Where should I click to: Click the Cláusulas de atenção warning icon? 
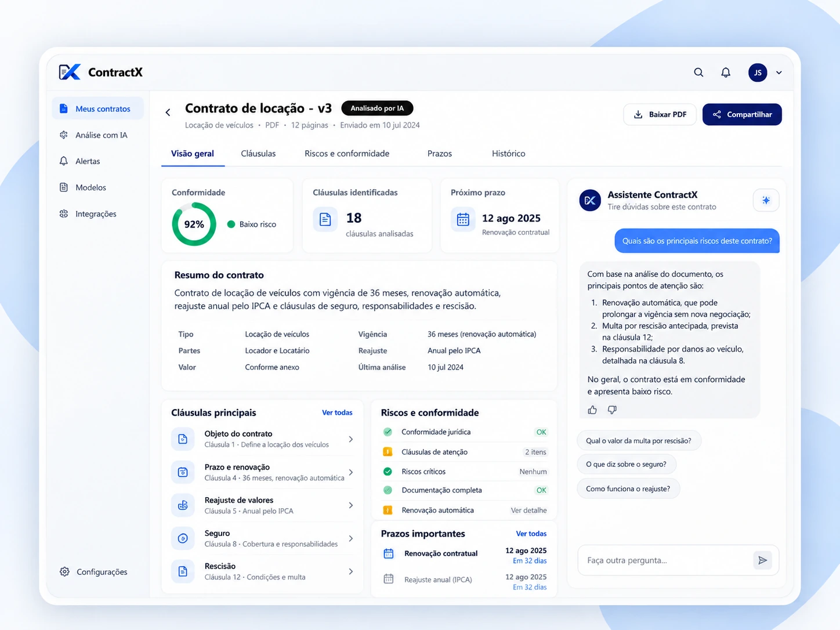coord(388,452)
